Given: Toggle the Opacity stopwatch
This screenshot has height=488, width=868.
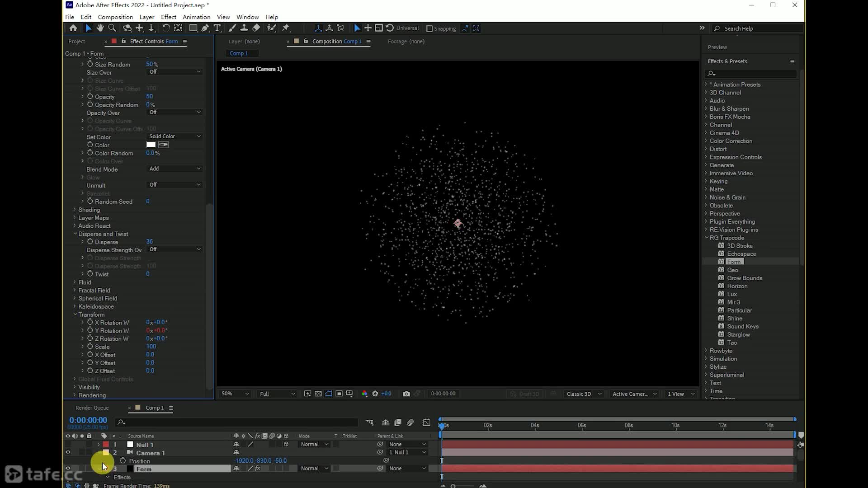Looking at the screenshot, I should tap(90, 96).
